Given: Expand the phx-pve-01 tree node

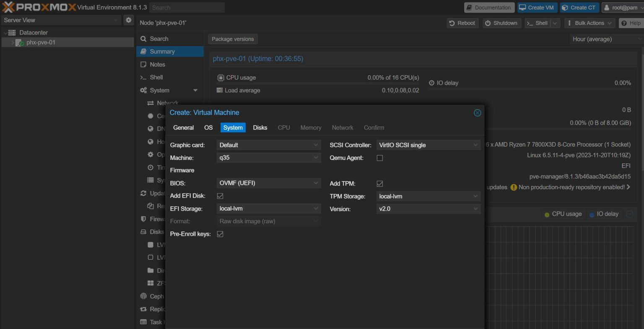Looking at the screenshot, I should (x=13, y=42).
